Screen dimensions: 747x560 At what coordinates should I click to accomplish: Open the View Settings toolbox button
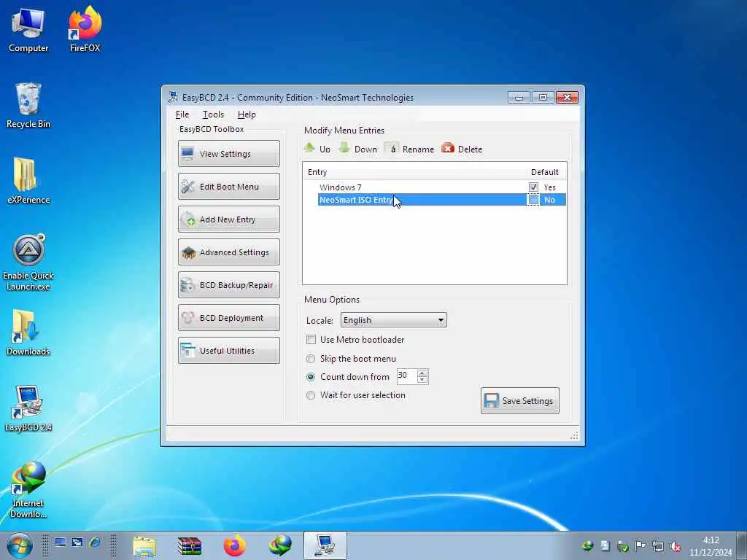228,153
